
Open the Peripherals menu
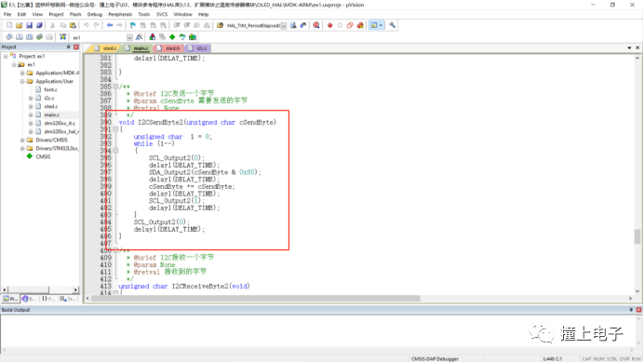pyautogui.click(x=120, y=14)
